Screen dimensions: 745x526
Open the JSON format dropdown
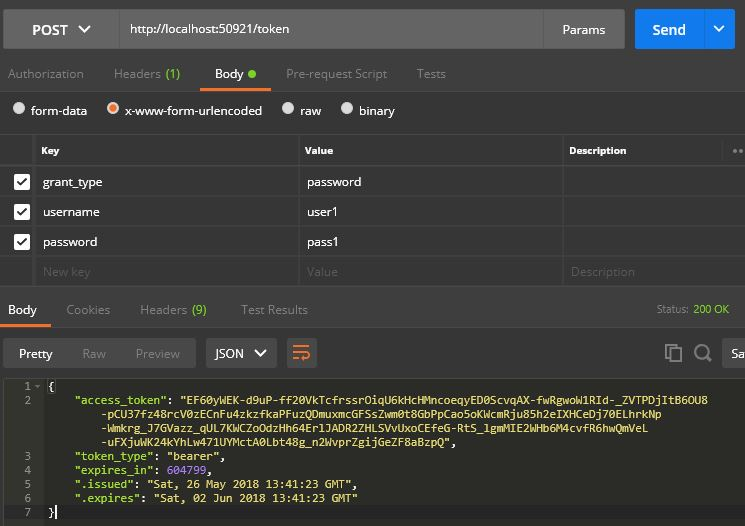click(241, 353)
